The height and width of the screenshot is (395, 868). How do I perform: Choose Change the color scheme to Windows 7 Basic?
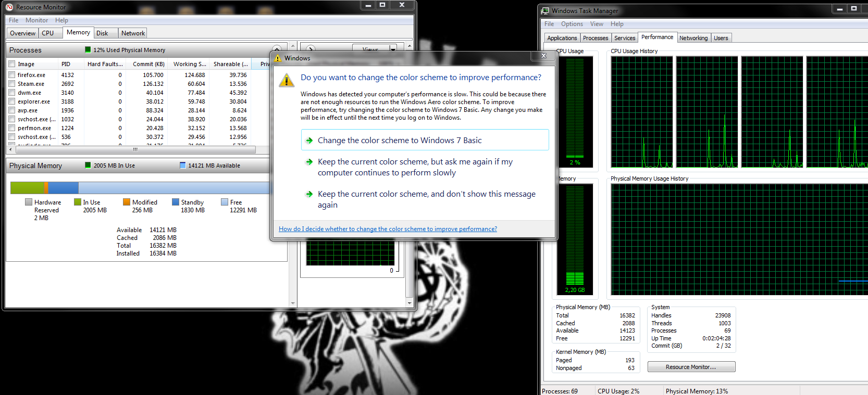pyautogui.click(x=425, y=140)
